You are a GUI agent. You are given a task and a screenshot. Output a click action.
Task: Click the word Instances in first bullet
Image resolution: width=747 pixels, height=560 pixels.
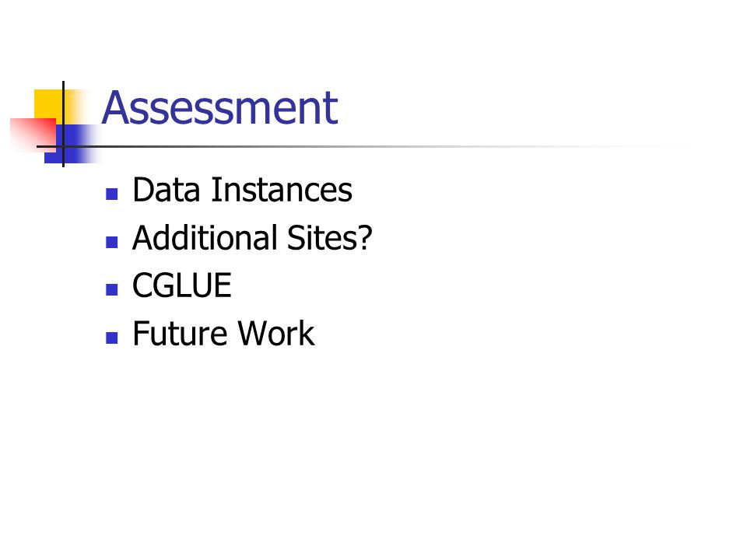click(x=282, y=190)
